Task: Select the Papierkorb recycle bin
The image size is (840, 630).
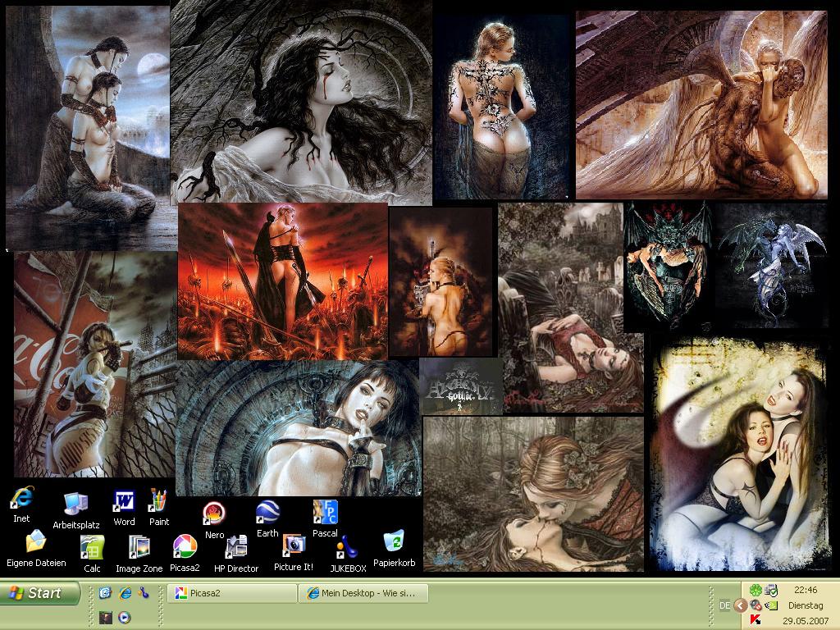Action: pos(394,543)
